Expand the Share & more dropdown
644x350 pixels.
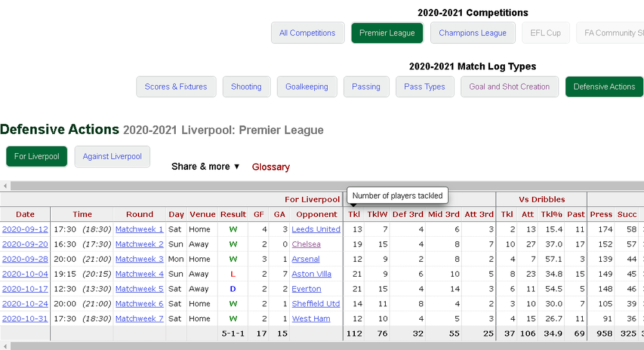pos(205,167)
